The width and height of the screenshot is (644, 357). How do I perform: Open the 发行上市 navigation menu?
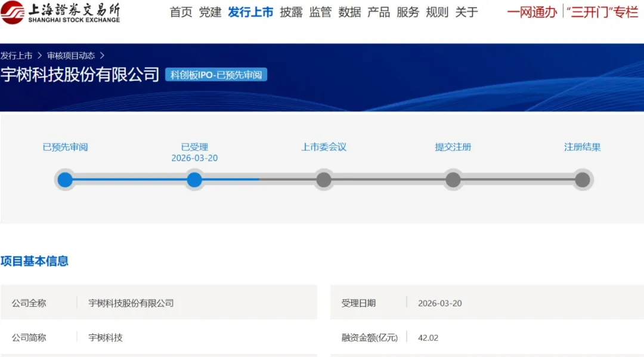pyautogui.click(x=250, y=12)
